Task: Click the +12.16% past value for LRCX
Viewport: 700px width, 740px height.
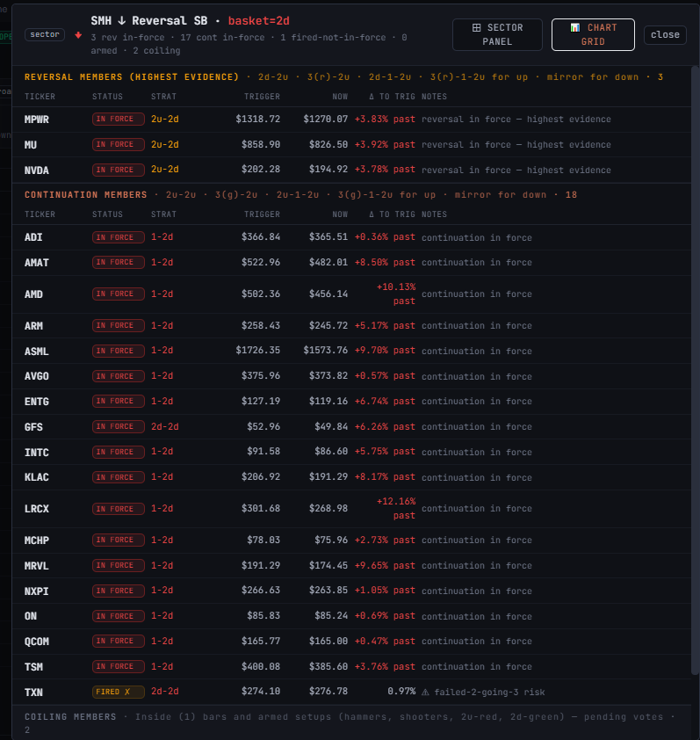Action: (396, 508)
